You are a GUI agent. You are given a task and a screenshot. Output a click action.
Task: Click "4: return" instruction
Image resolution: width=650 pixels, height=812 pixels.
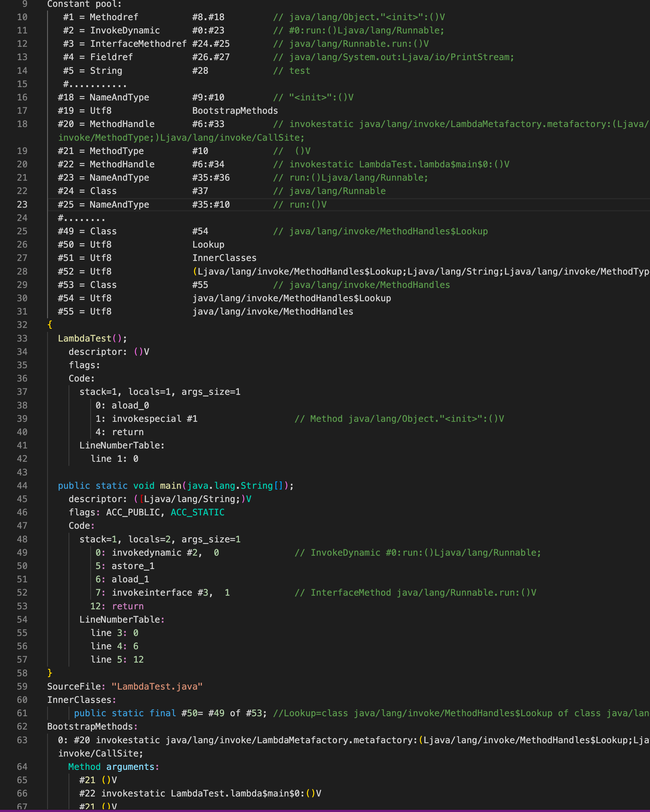tap(119, 432)
